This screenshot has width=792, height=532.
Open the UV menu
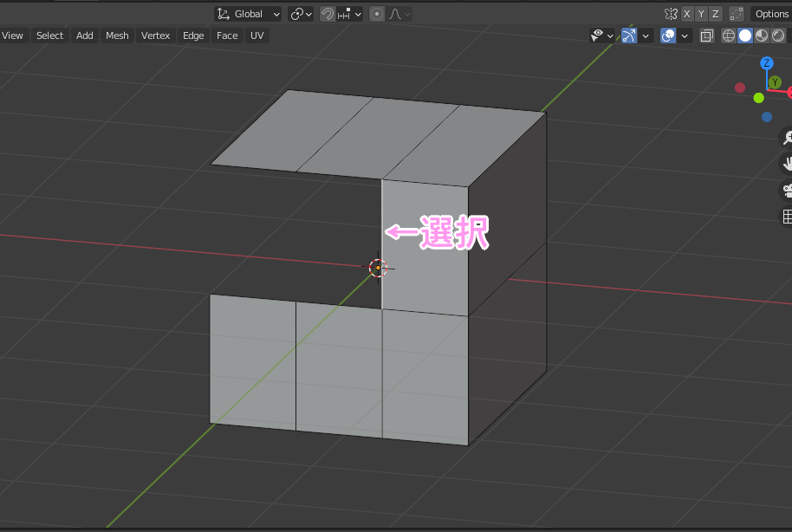(x=257, y=36)
